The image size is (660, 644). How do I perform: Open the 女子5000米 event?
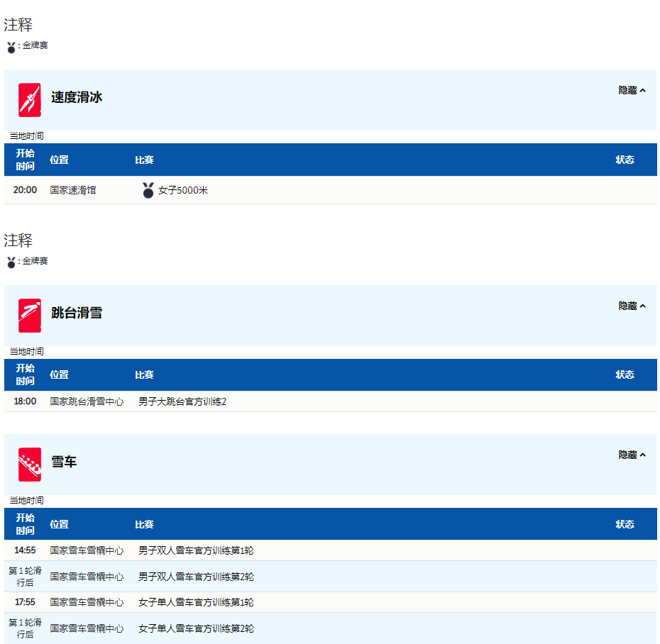[x=183, y=190]
